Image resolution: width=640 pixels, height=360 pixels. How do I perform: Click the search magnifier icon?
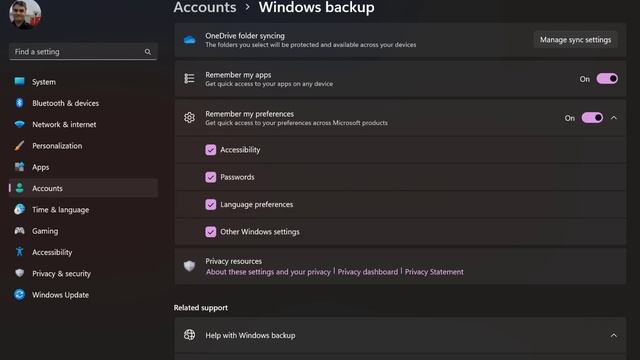tap(148, 52)
